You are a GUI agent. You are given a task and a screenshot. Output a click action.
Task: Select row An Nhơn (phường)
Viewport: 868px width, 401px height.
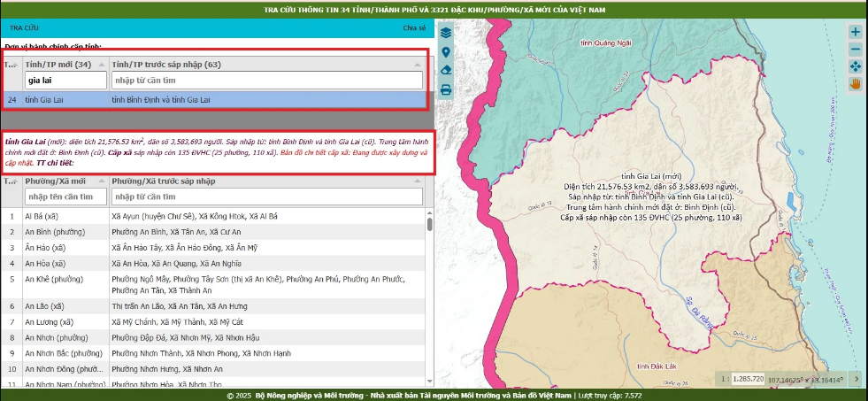pyautogui.click(x=213, y=337)
